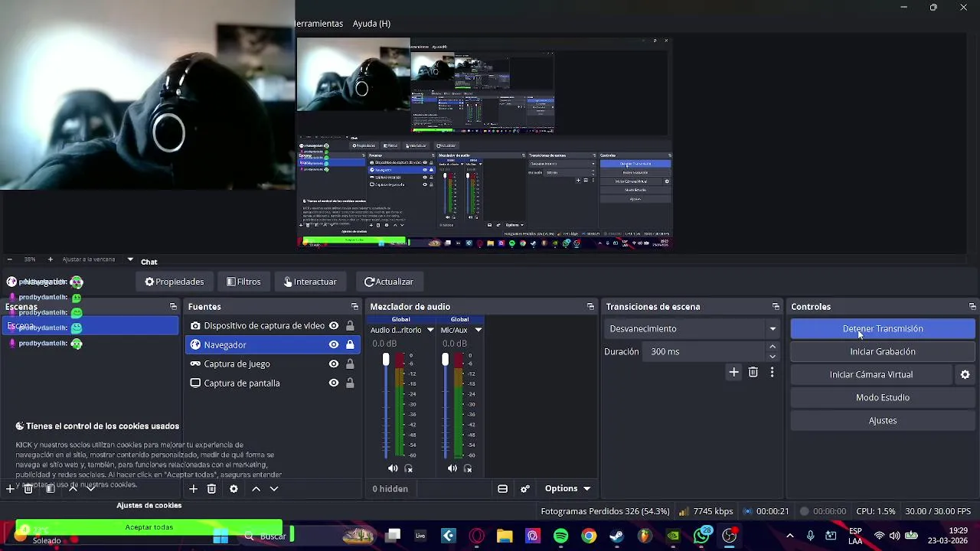Open Google Chrome from the taskbar

[589, 536]
